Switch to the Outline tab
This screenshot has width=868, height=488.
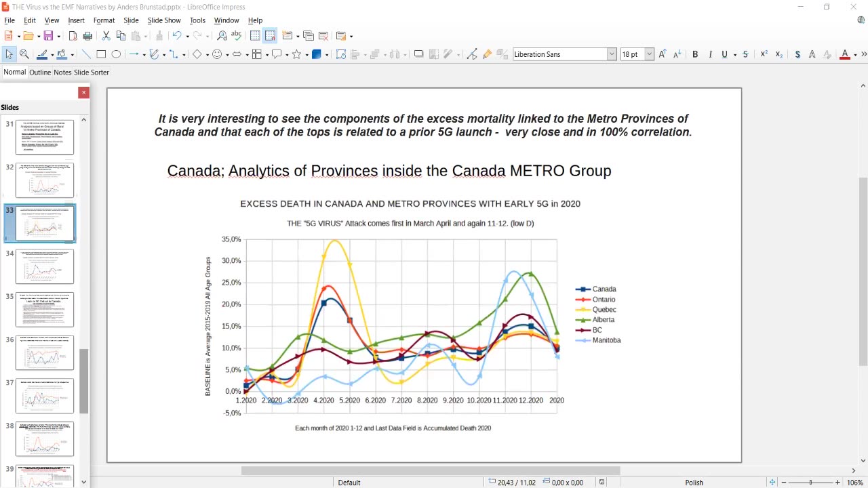(40, 73)
